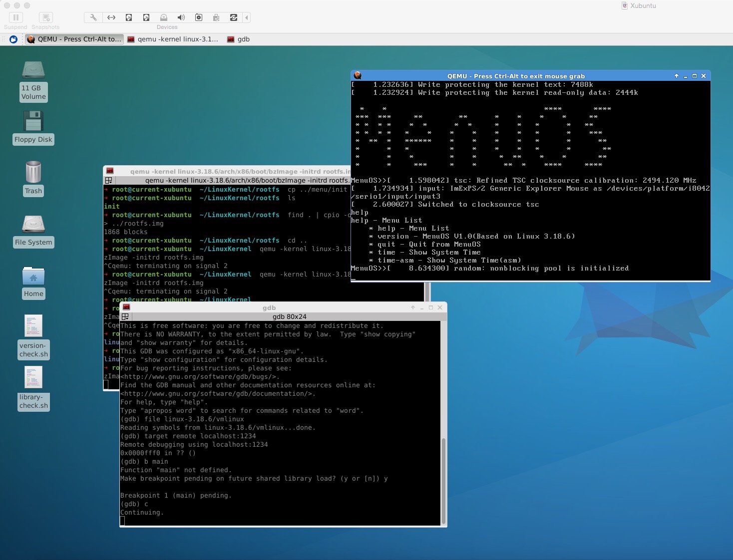Minimize the QEMU window
Image resolution: width=733 pixels, height=560 pixels.
pos(686,76)
